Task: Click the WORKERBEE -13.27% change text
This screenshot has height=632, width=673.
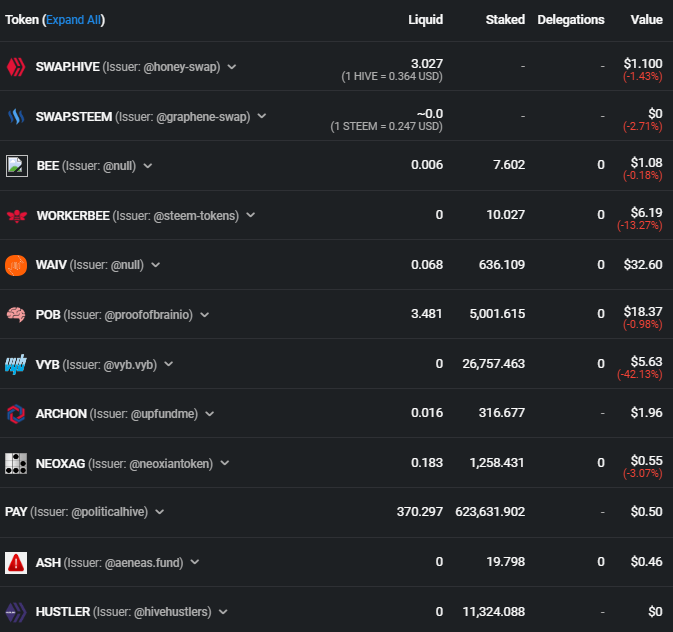Action: coord(640,225)
